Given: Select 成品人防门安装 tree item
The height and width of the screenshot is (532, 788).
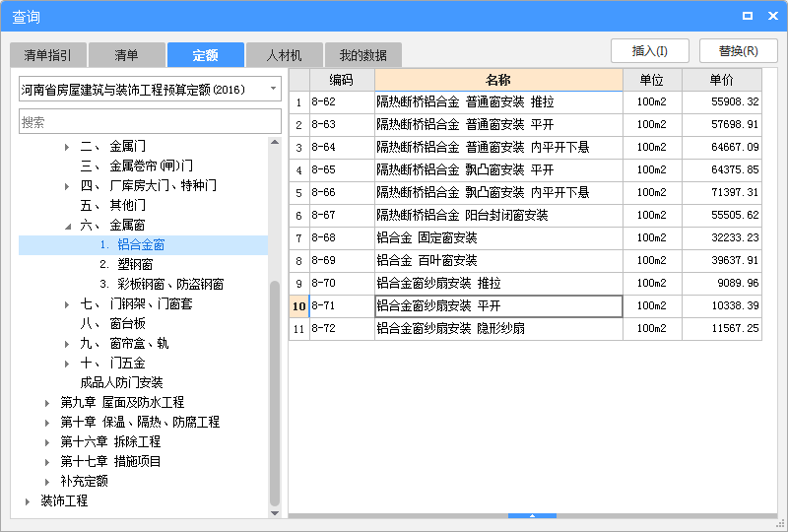Looking at the screenshot, I should point(121,382).
